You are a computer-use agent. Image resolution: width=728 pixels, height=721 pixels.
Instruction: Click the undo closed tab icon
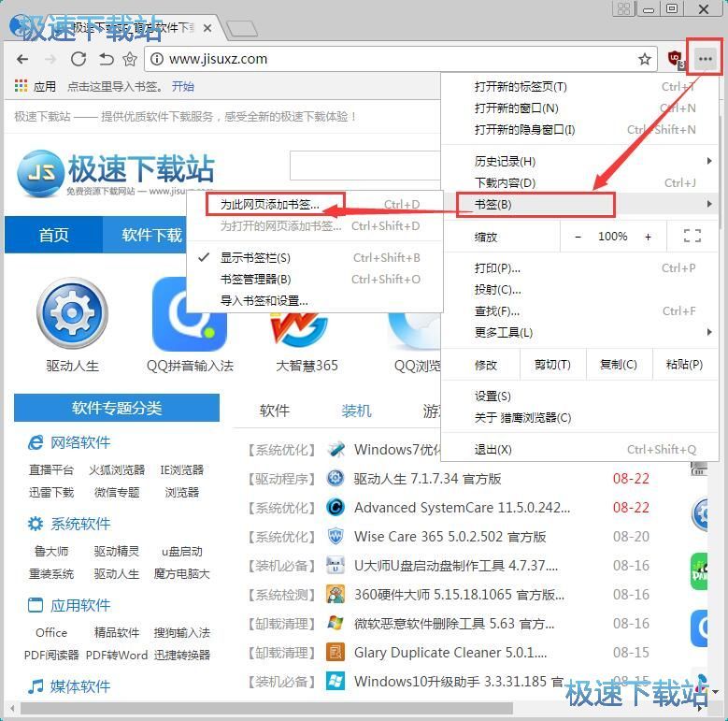[x=106, y=59]
